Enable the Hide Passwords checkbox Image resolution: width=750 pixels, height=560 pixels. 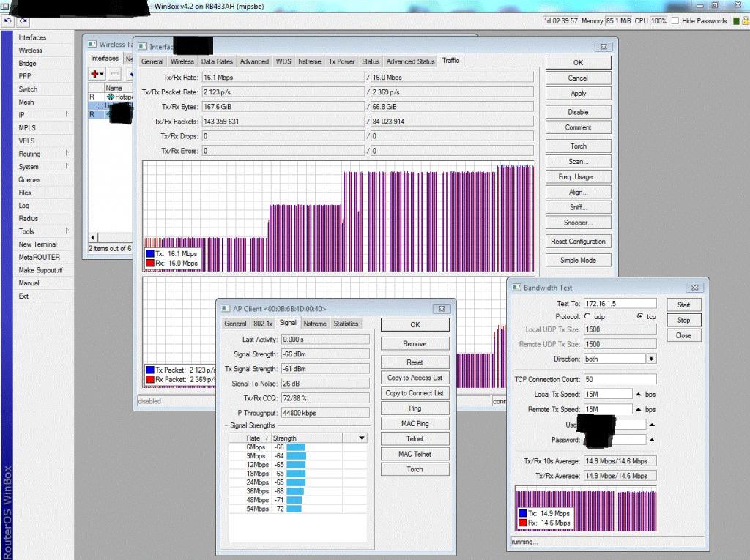[675, 21]
